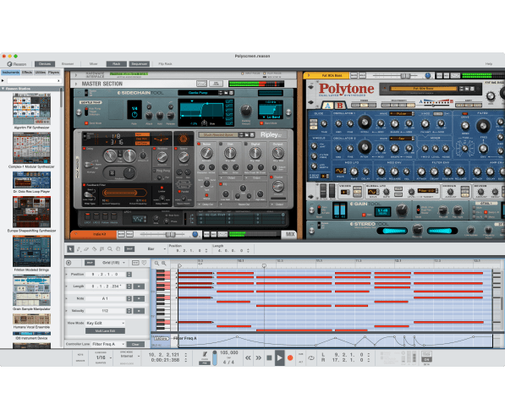Expand the Hardware Interface device fold arrow
505x420 pixels.
click(76, 75)
